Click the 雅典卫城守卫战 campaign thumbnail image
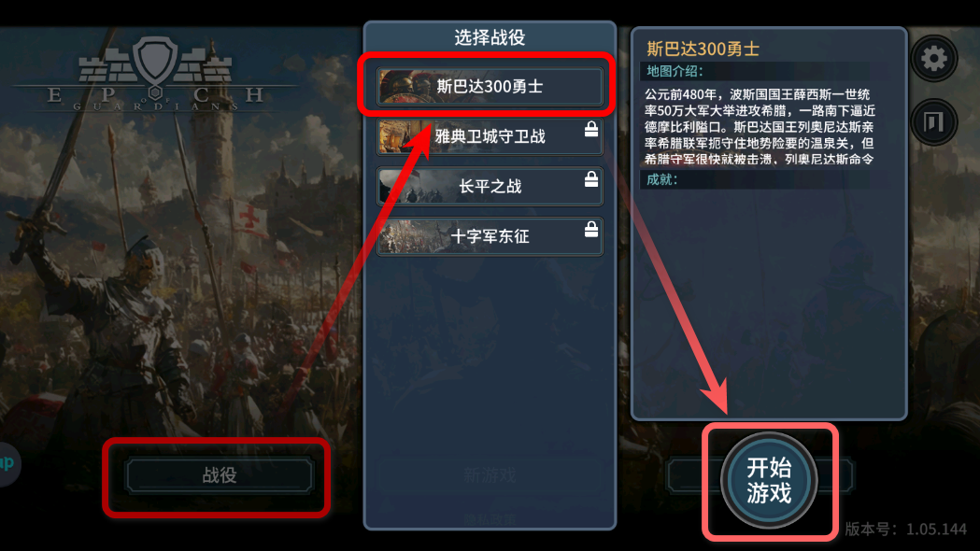Image resolution: width=980 pixels, height=551 pixels. (x=404, y=136)
